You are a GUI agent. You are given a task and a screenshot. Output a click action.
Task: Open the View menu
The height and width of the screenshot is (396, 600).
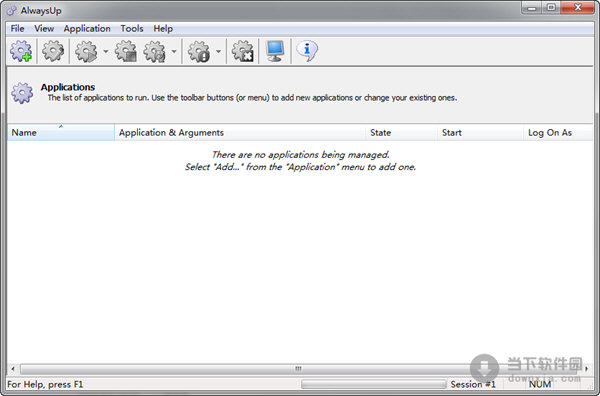[x=44, y=29]
